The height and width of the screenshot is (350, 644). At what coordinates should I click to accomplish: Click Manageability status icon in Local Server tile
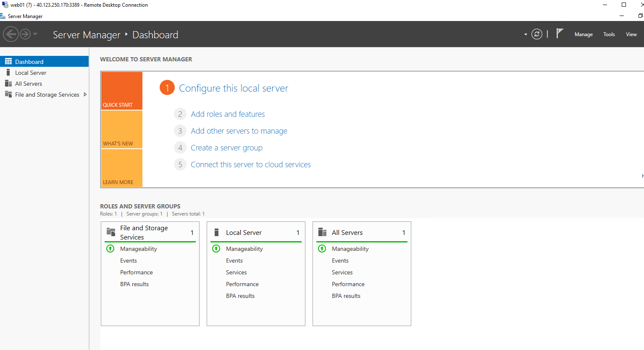216,248
